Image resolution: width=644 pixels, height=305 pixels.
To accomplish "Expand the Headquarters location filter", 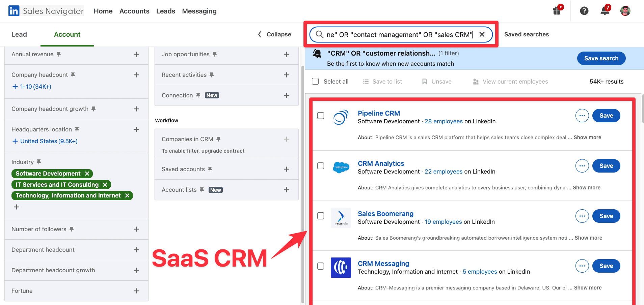I will [136, 129].
